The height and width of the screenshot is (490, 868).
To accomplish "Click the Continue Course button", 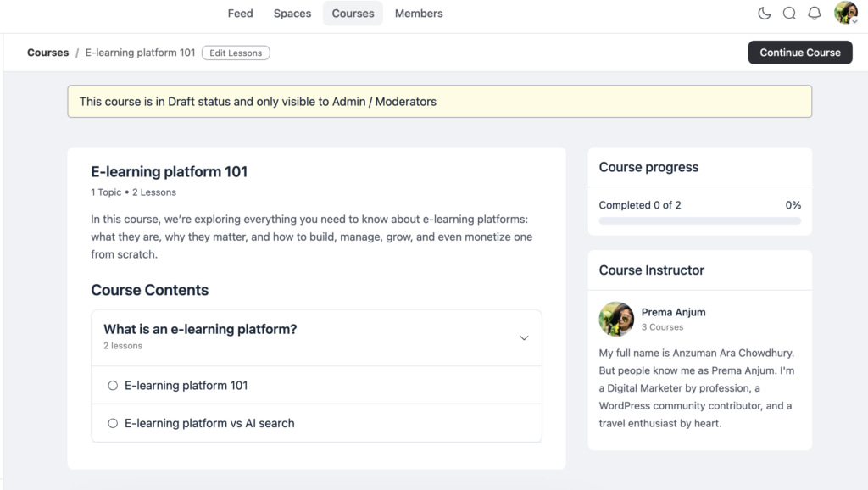I will click(799, 52).
